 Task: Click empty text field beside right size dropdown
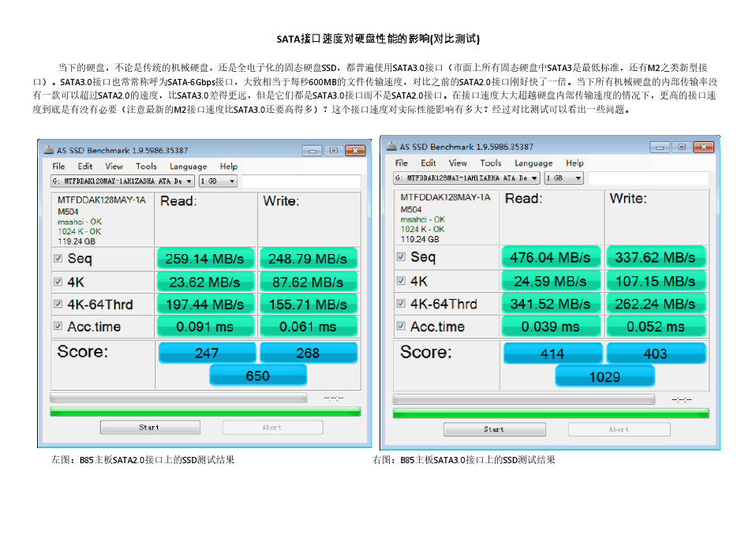tap(649, 178)
